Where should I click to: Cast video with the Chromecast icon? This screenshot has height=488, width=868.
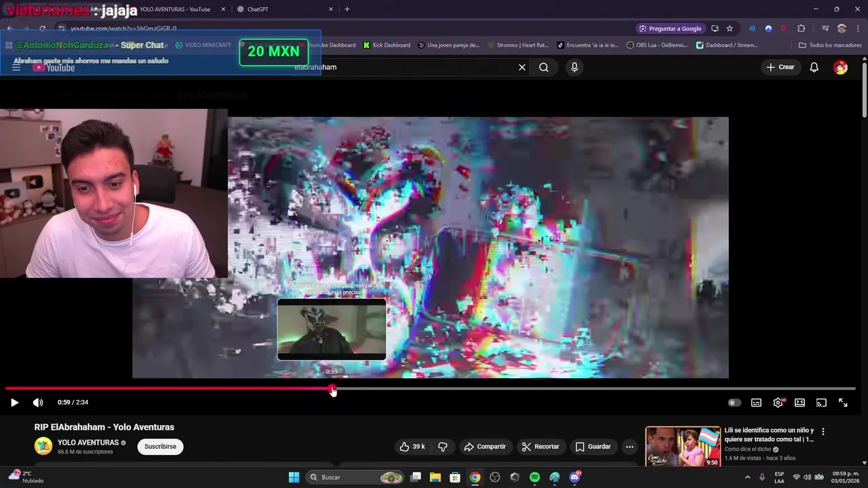pos(821,403)
